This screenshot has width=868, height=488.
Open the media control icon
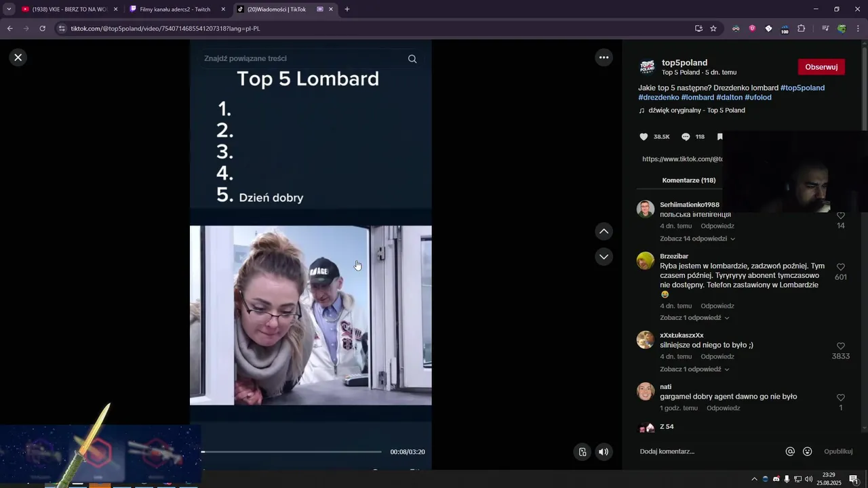pyautogui.click(x=825, y=28)
